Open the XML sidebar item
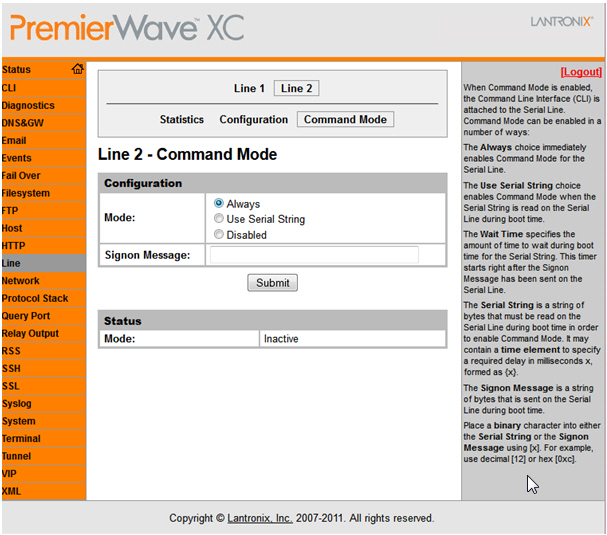The height and width of the screenshot is (535, 607). [12, 491]
